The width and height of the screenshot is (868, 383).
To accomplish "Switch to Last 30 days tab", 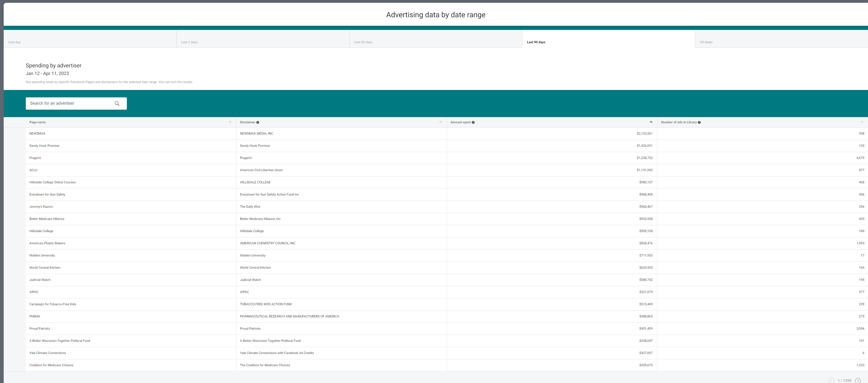I will click(x=436, y=39).
